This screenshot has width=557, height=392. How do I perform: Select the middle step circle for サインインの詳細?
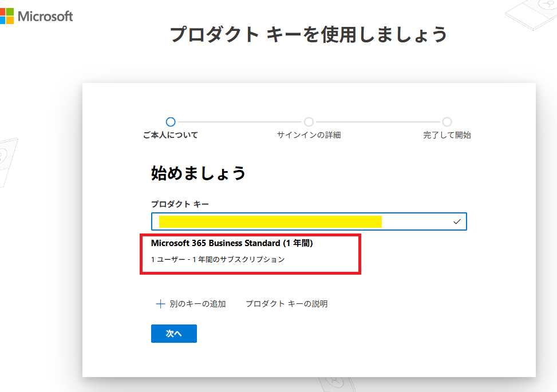point(309,122)
